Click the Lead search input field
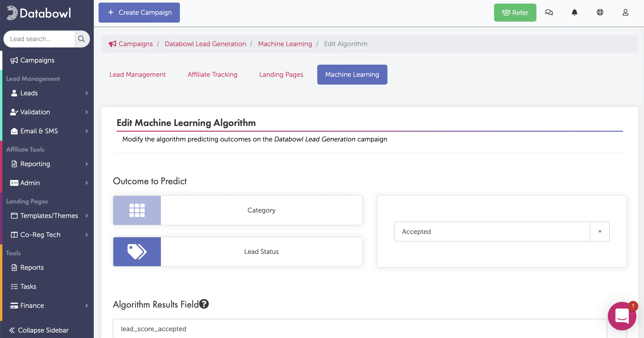 click(x=40, y=39)
